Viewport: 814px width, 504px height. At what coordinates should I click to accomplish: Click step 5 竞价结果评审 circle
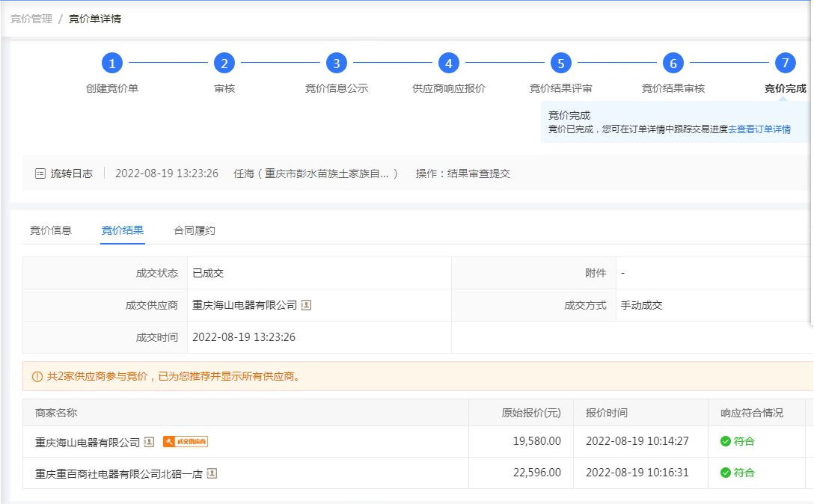[561, 64]
